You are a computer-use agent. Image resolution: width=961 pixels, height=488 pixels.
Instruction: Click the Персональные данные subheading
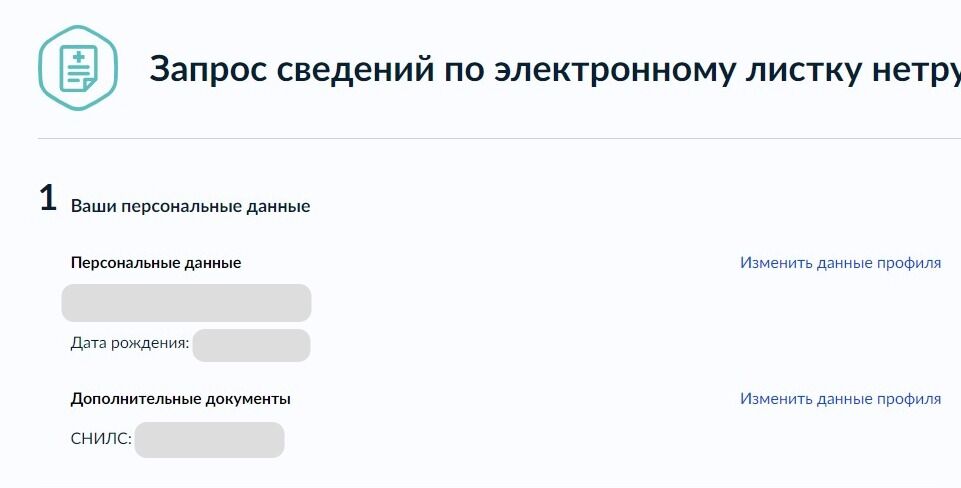(x=156, y=262)
